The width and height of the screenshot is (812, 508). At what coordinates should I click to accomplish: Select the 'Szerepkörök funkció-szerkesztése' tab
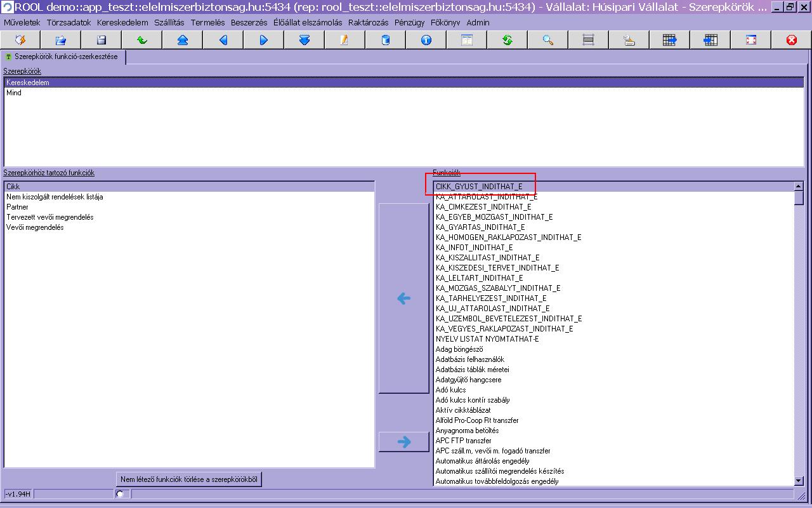click(x=63, y=57)
